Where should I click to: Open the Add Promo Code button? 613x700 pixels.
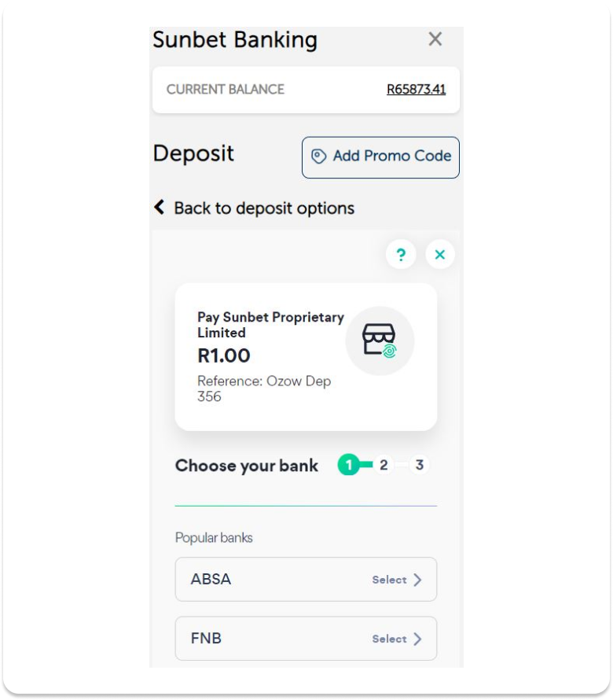coord(380,157)
